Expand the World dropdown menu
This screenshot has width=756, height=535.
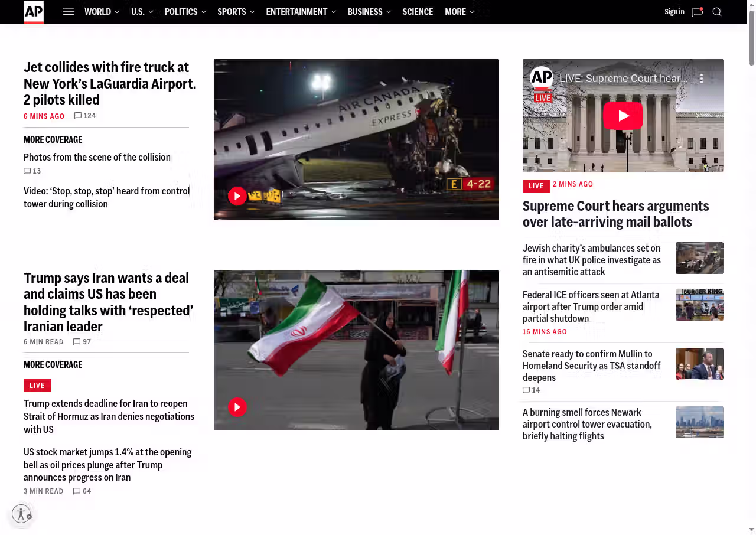coord(102,12)
